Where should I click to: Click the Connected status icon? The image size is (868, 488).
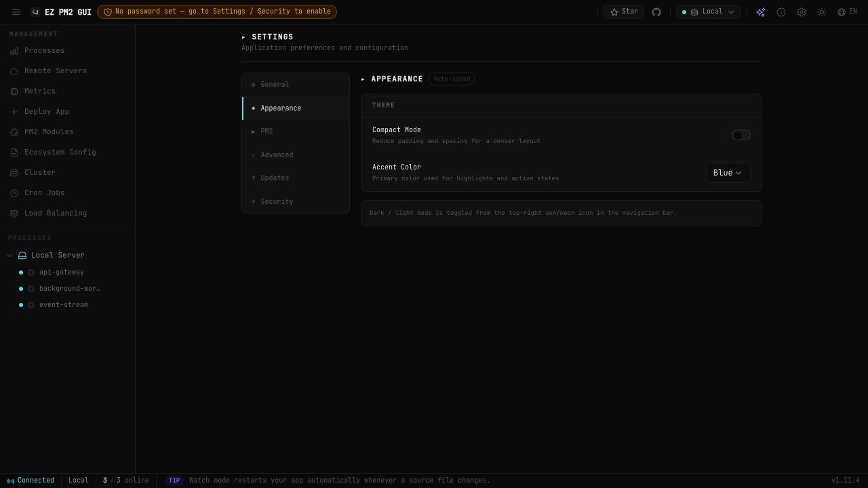(x=11, y=481)
